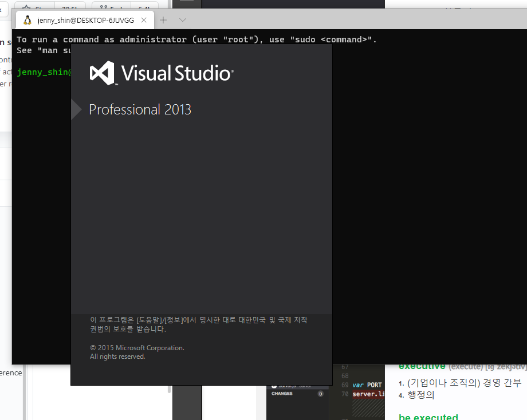Screen dimensions: 527x420
Task: Select the jenny_shin@DESKTOP-6JUVGG terminal tab
Action: pyautogui.click(x=85, y=20)
